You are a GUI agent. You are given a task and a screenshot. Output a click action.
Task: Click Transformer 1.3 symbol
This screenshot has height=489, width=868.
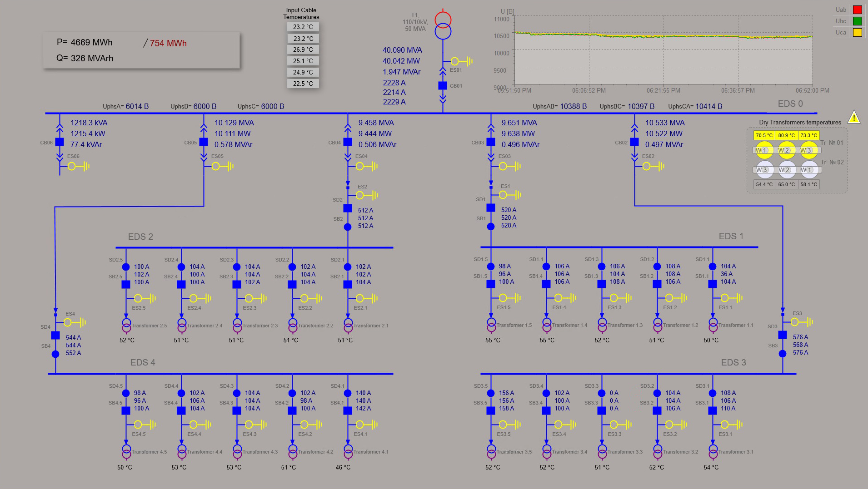click(x=602, y=325)
